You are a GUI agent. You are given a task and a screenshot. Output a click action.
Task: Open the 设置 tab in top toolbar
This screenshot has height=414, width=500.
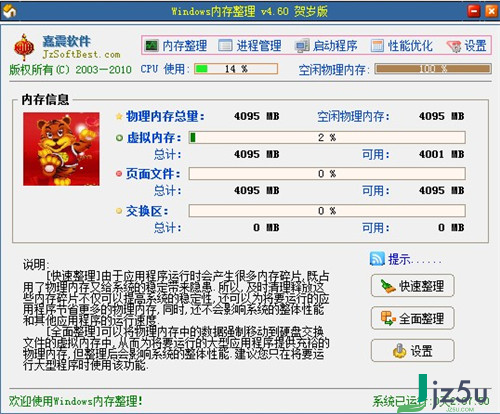pos(467,46)
